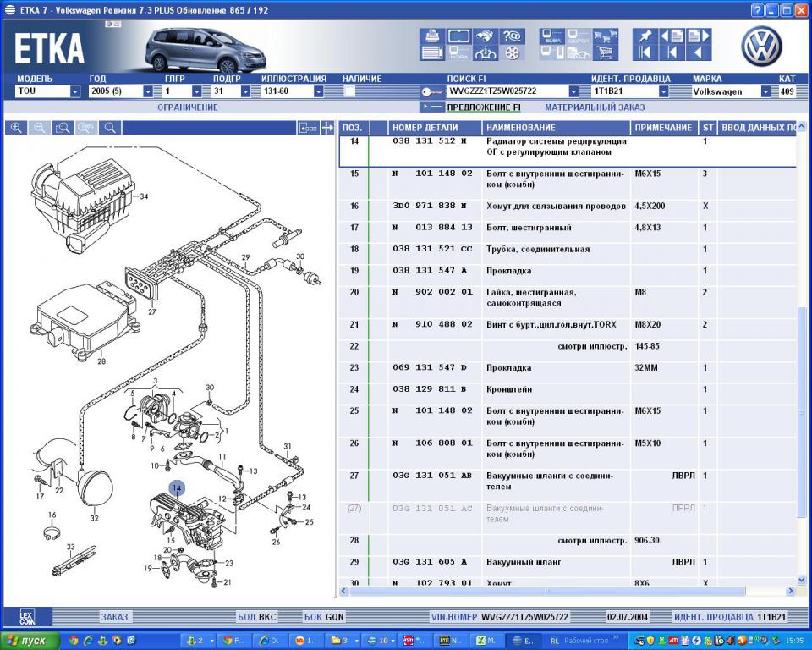Select part number 069 131 547 D
Viewport: 812px width, 650px height.
(x=430, y=367)
